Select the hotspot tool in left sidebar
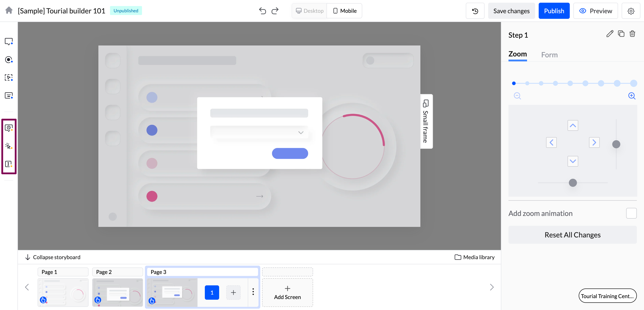 9,60
